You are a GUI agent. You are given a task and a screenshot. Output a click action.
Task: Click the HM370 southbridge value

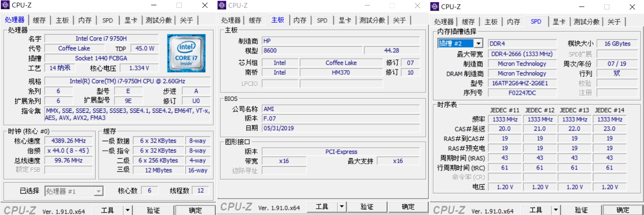[341, 73]
